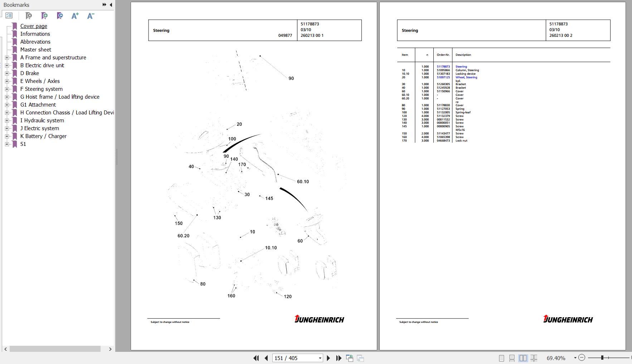The height and width of the screenshot is (364, 632).
Task: Click the Wheel, Steering link
Action: [466, 77]
